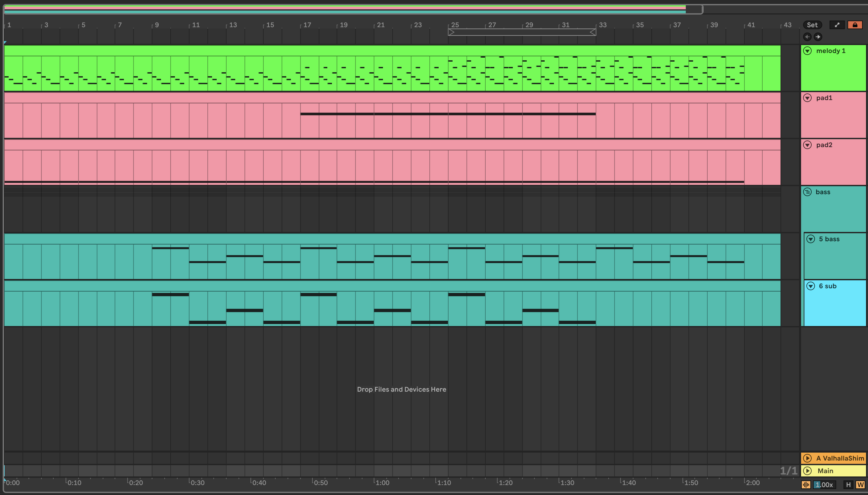Unfold the A ValhallaShim return track
The width and height of the screenshot is (868, 495).
point(807,458)
